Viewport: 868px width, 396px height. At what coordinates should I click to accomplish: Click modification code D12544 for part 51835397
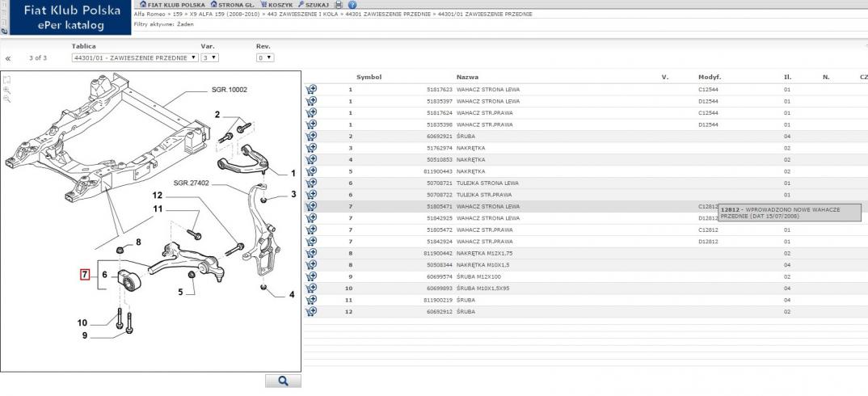(x=708, y=101)
